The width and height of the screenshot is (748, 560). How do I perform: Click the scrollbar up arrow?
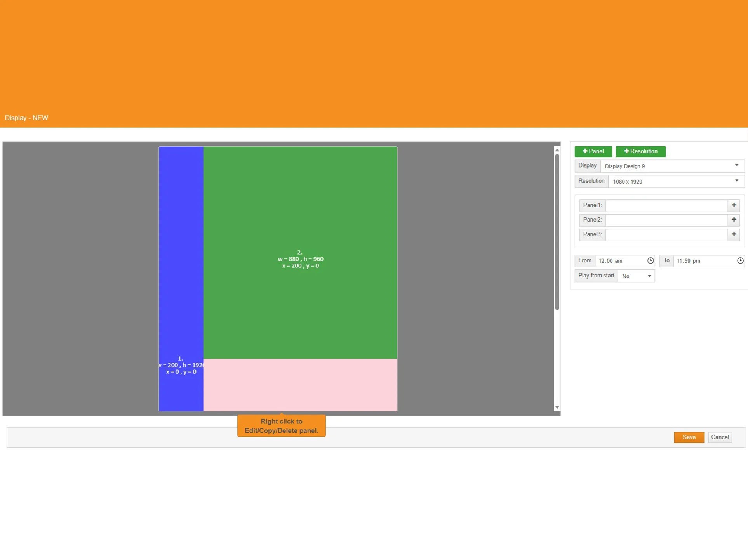(557, 150)
